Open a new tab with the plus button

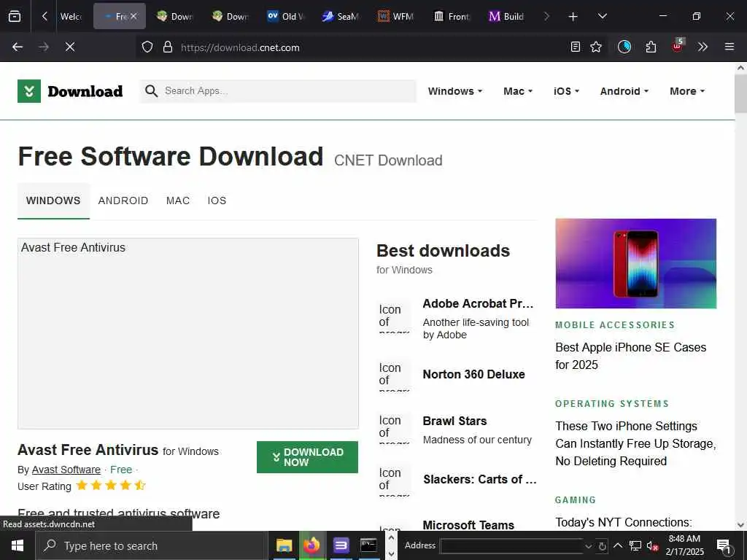click(x=573, y=17)
